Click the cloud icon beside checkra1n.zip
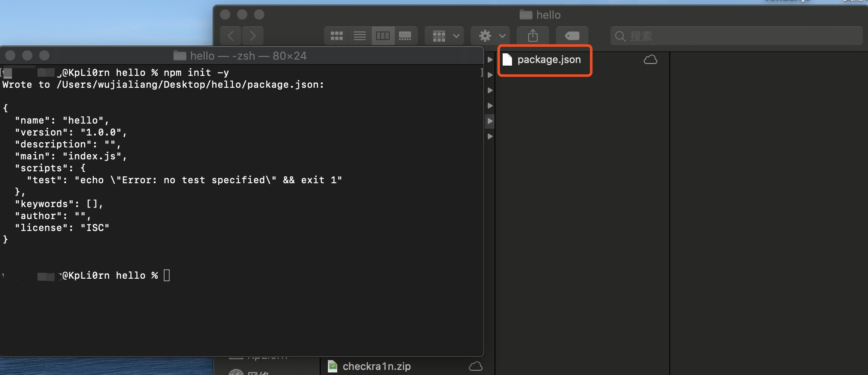The image size is (868, 375). click(x=475, y=366)
